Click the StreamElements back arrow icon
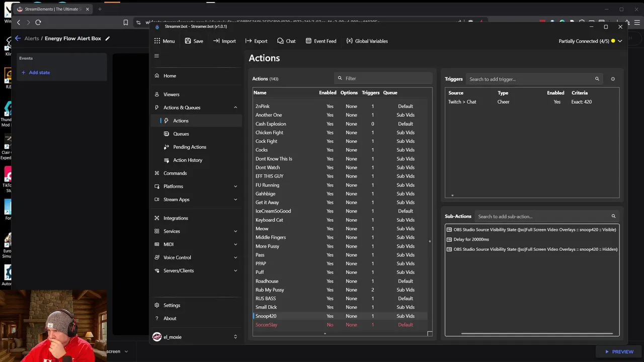Viewport: 644px width, 362px height. (18, 38)
